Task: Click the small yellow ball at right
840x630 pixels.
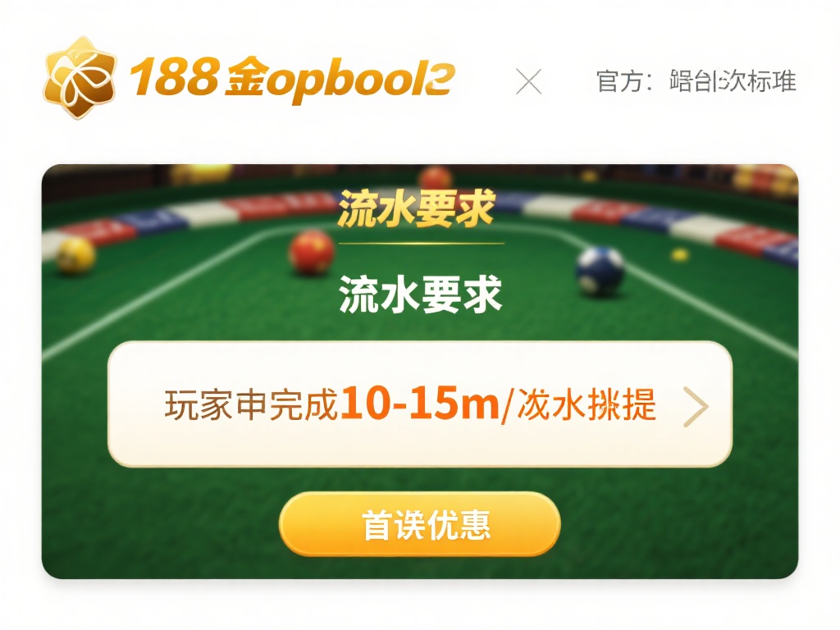Action: coord(680,254)
